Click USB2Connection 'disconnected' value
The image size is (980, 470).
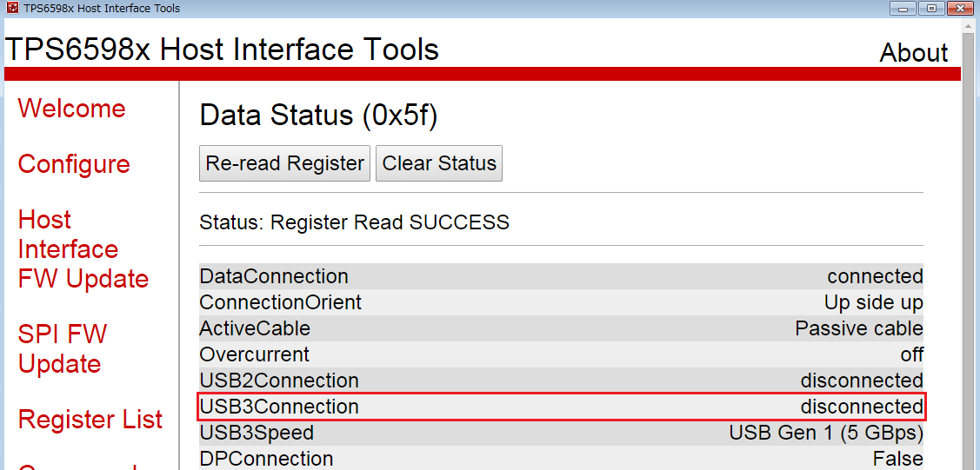point(862,381)
